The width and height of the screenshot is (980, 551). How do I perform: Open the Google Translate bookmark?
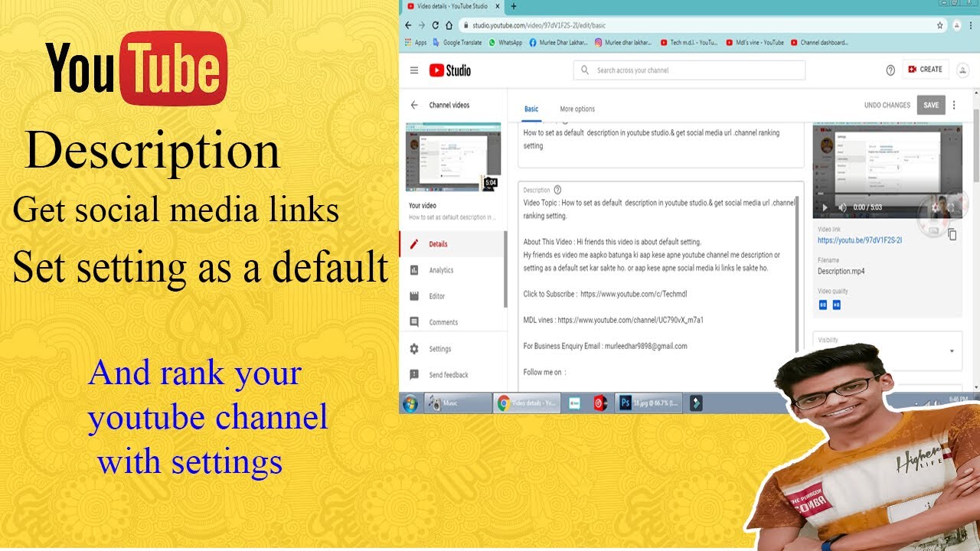tap(457, 43)
